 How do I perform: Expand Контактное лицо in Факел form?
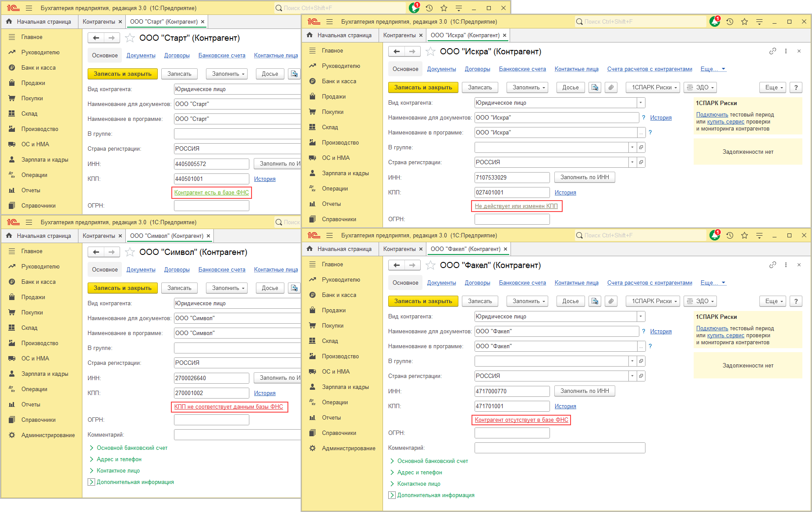pos(418,484)
